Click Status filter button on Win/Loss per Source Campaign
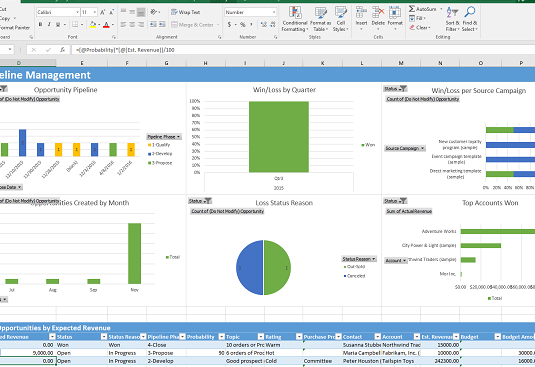This screenshot has height=367, width=535. [x=395, y=89]
